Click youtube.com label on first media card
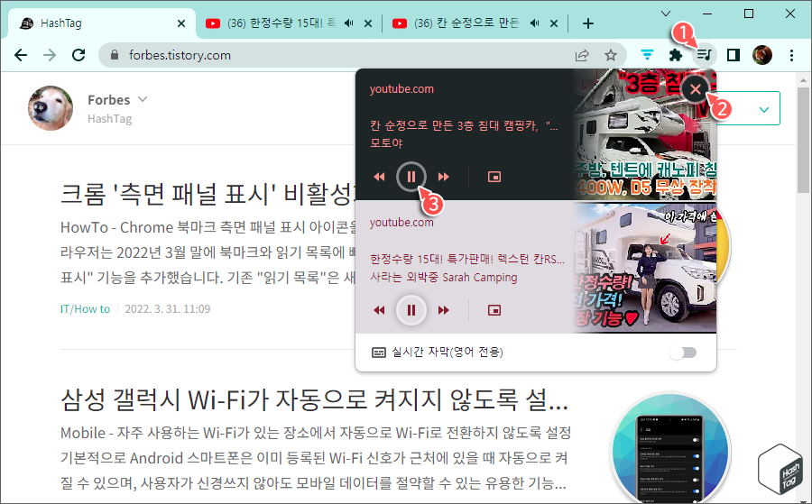 click(x=401, y=89)
